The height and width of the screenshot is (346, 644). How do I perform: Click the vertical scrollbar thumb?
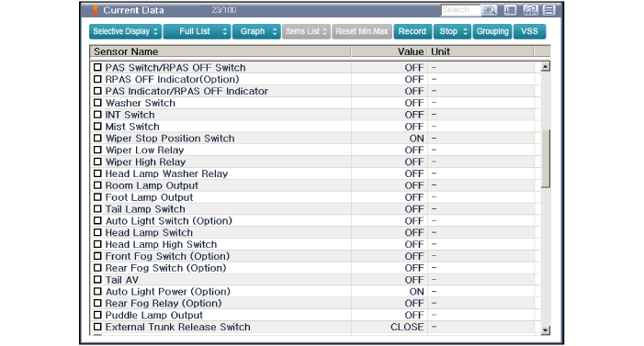pos(546,159)
